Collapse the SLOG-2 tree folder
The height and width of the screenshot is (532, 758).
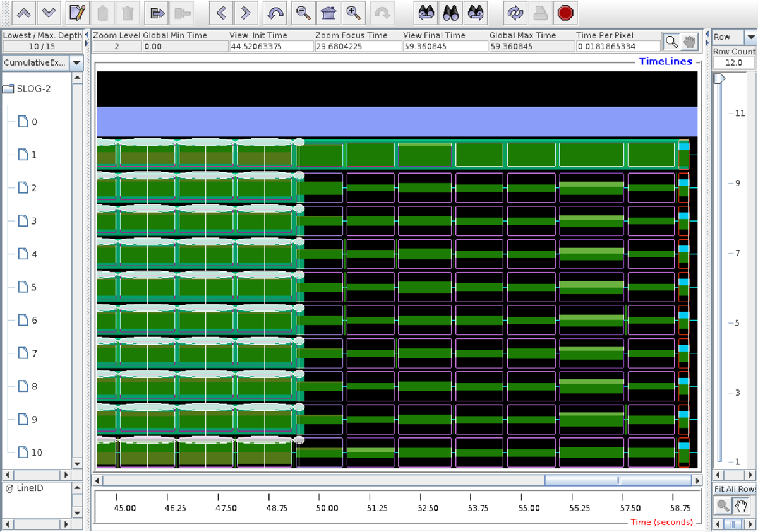click(x=9, y=88)
